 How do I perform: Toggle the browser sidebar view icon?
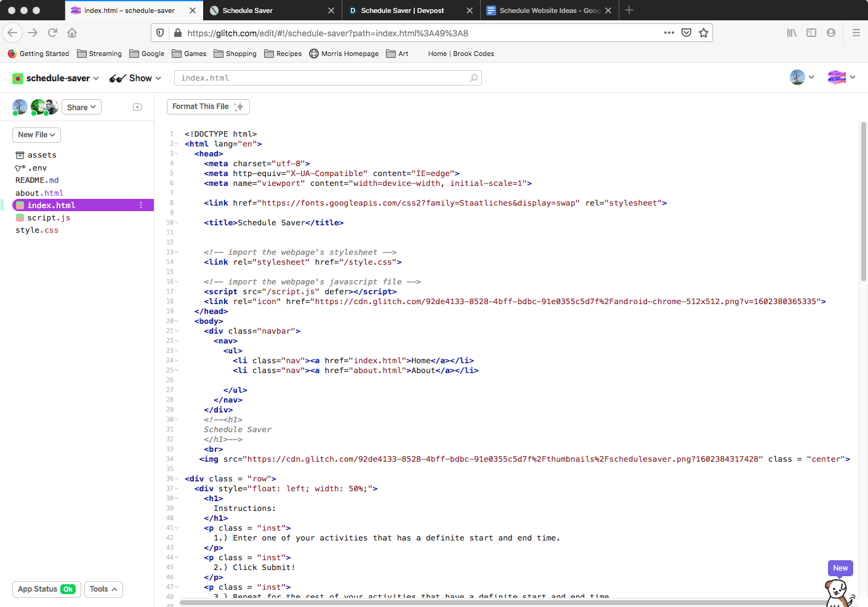[811, 33]
